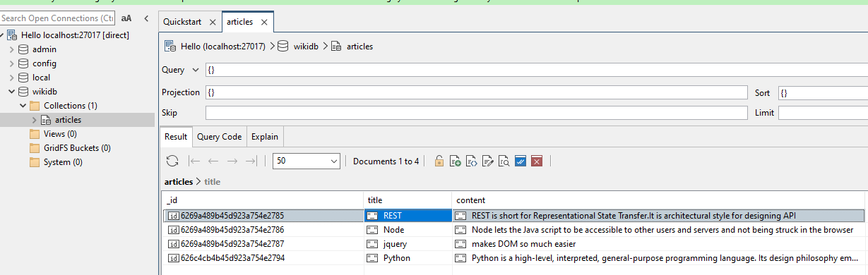The image size is (868, 275).
Task: Click the wikidb database icon in tree
Action: point(24,92)
